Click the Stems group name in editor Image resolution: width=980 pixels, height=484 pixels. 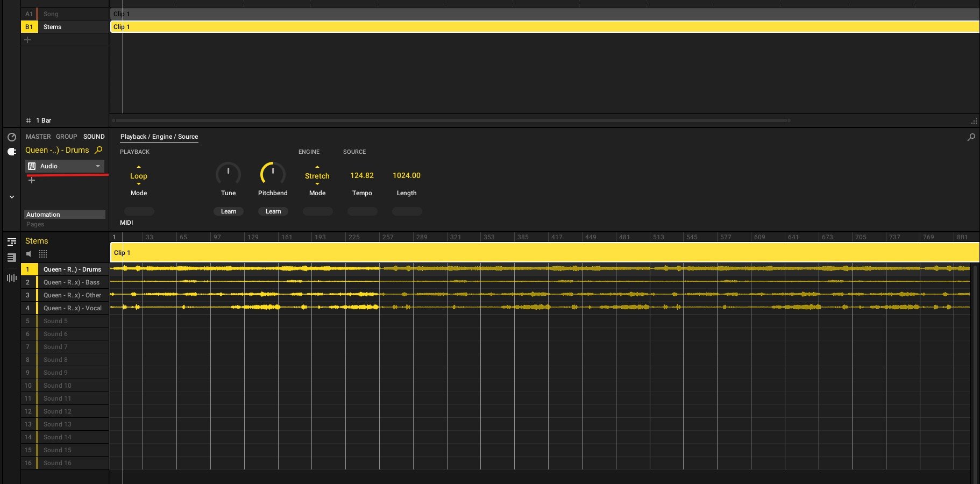coord(37,241)
